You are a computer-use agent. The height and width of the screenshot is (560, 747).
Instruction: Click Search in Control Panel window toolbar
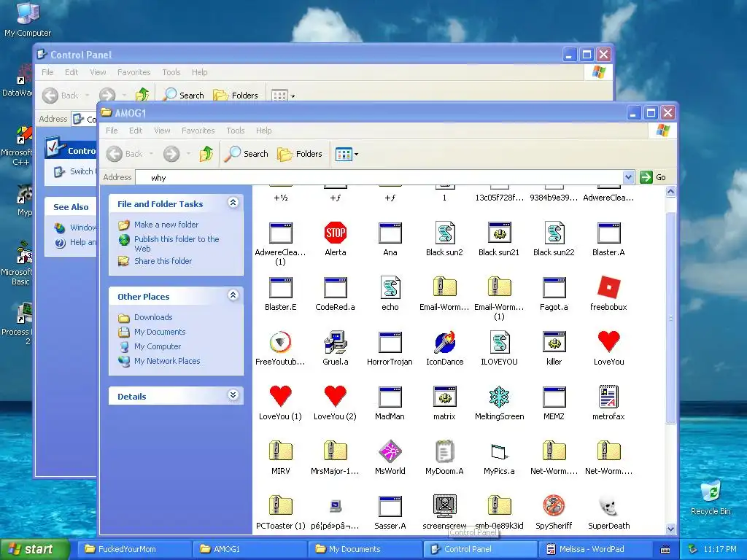(x=183, y=96)
